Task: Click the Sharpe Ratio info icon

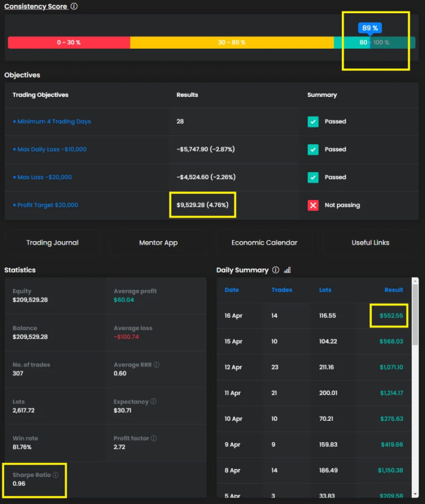Action: (56, 475)
